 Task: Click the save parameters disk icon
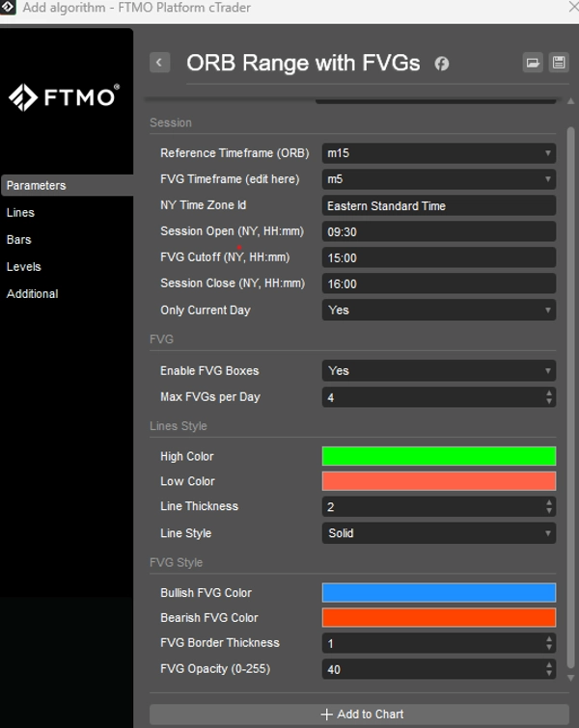click(x=559, y=63)
